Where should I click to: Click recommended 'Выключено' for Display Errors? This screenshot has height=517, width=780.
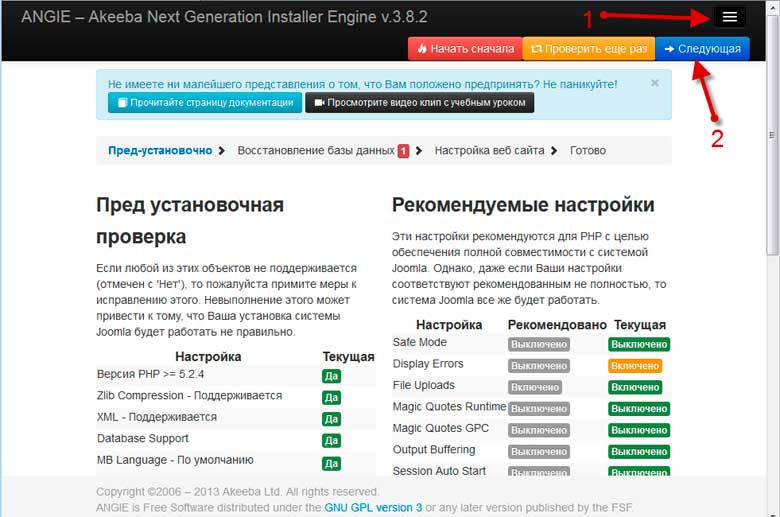pos(539,366)
